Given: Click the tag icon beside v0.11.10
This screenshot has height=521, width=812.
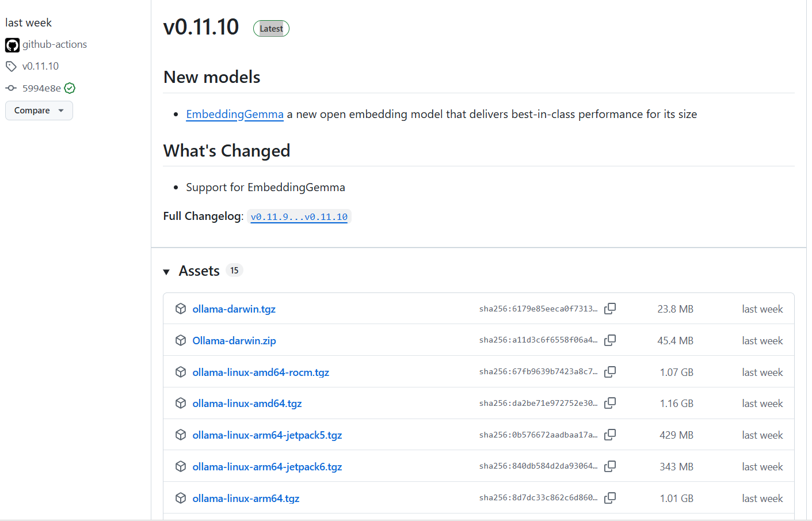Looking at the screenshot, I should click(x=11, y=66).
